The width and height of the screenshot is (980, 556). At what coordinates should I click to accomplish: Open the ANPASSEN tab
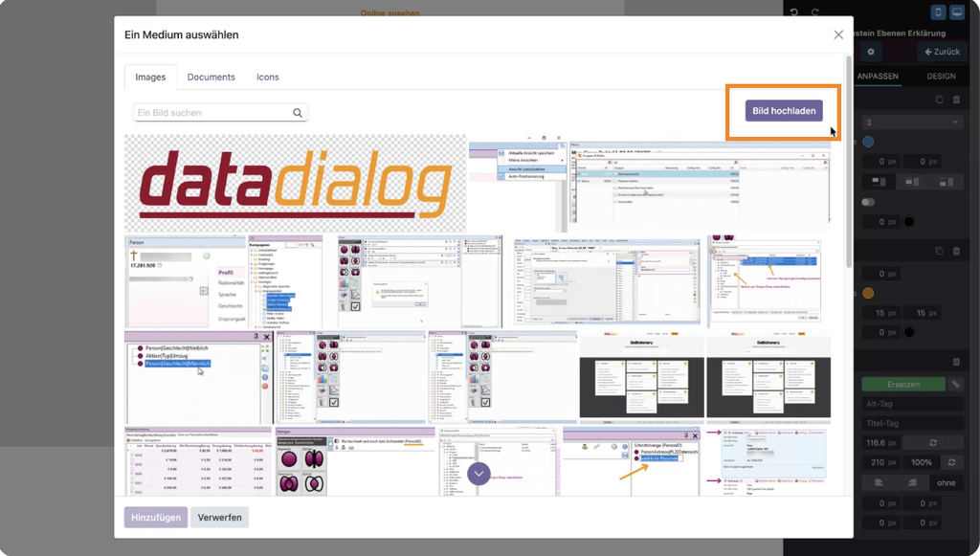coord(878,77)
